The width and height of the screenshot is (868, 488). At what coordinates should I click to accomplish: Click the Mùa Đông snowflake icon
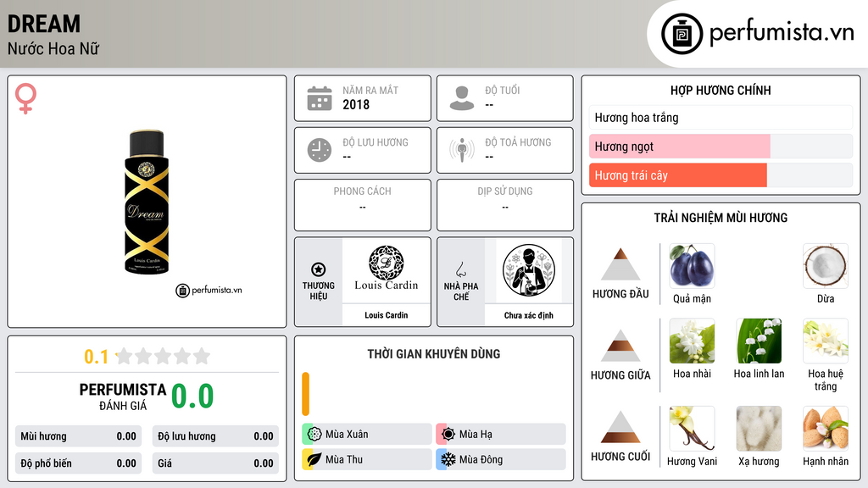[x=448, y=459]
